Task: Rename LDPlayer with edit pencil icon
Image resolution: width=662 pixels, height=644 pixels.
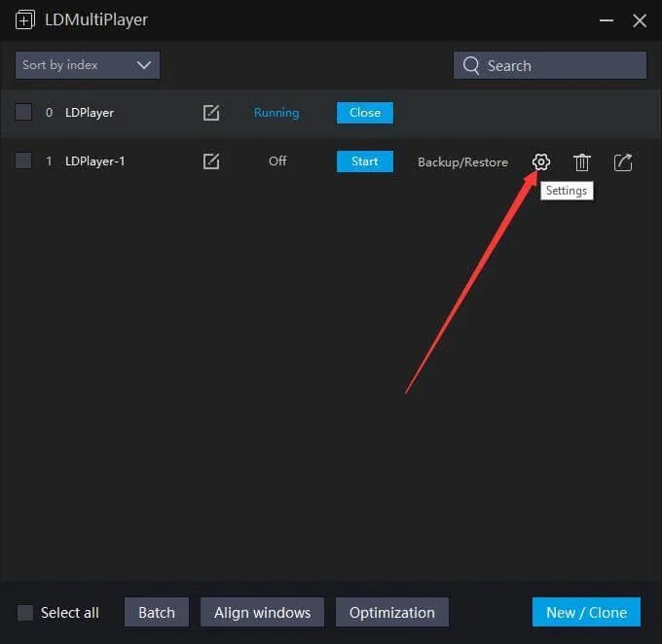Action: (x=211, y=113)
